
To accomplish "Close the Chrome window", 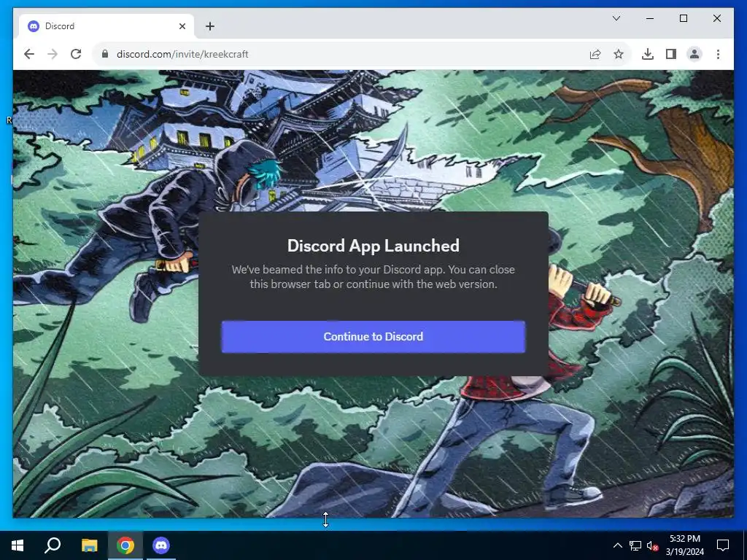I will (717, 18).
